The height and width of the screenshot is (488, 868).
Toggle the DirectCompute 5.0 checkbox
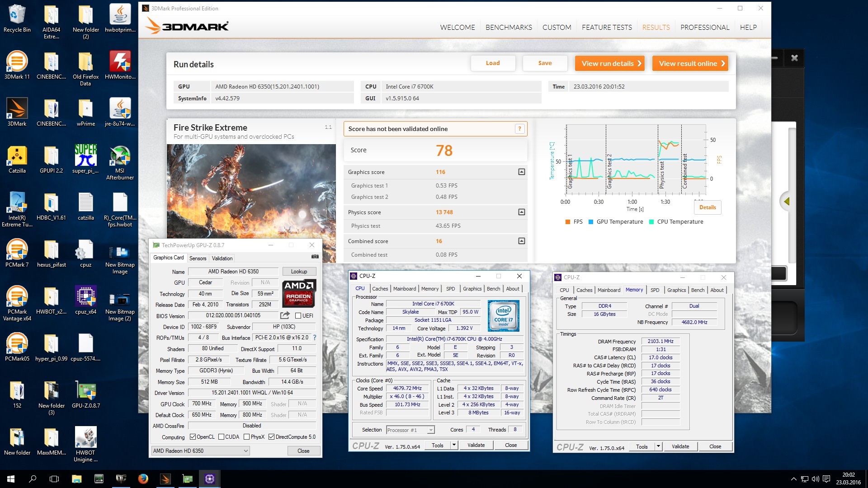271,437
